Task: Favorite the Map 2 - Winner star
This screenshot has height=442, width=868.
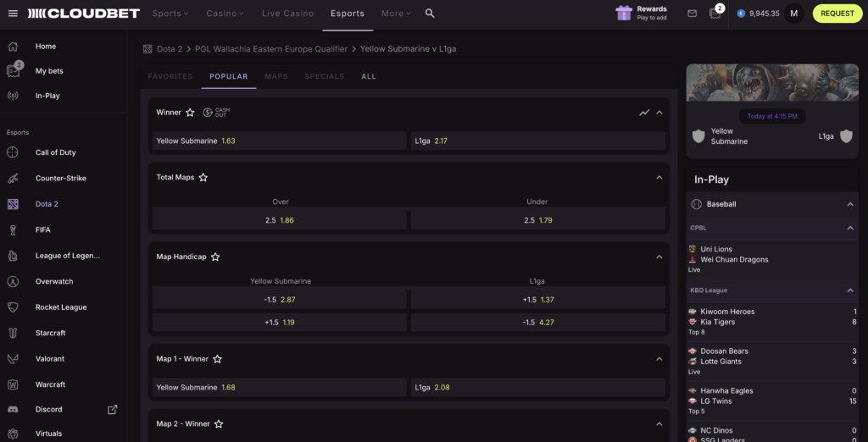Action: point(219,423)
